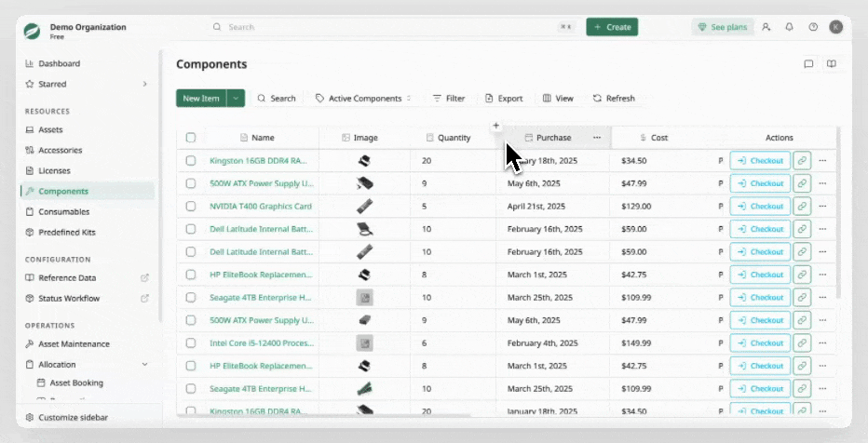Check the first Seagate 4TB Enterprise row
Screen dimensions: 868x443
click(191, 297)
